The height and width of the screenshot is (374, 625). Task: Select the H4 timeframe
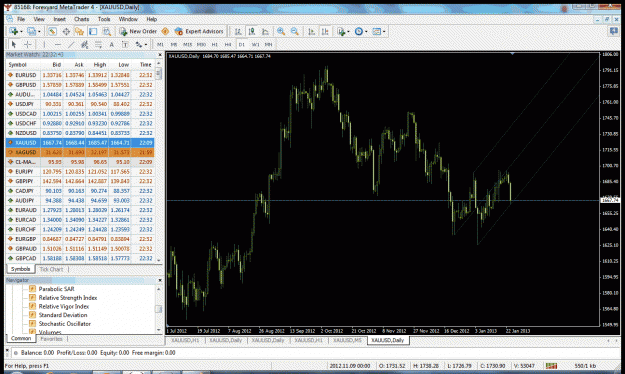228,44
